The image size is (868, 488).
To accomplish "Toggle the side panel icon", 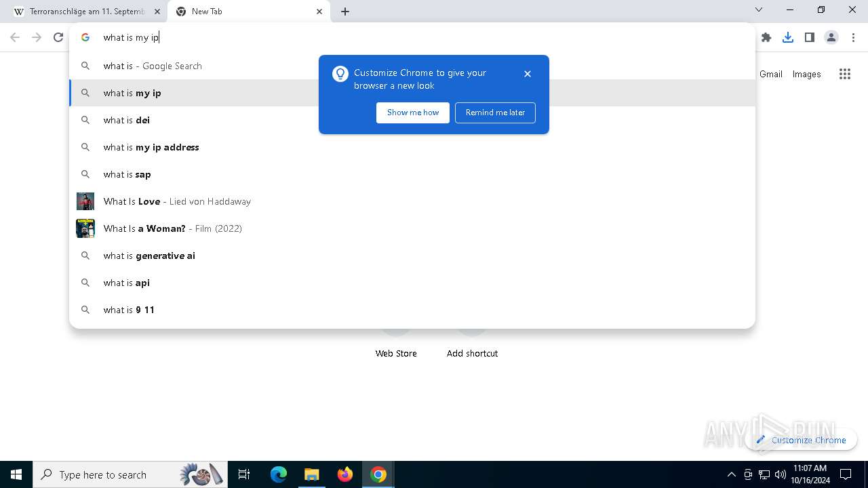I will pyautogui.click(x=810, y=38).
